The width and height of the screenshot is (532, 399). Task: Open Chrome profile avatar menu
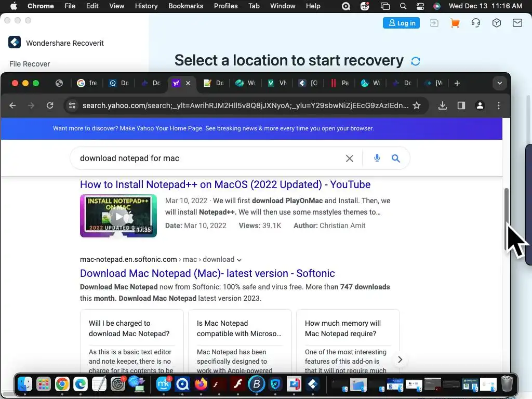(x=480, y=105)
